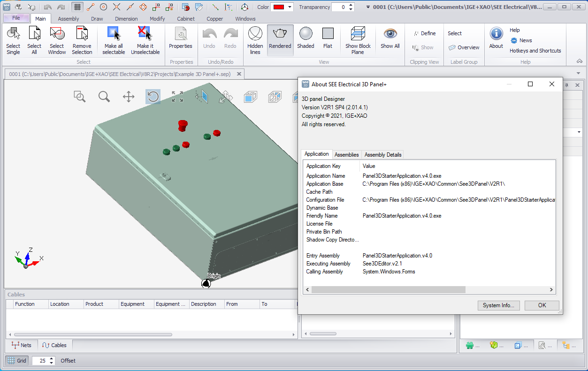Open the Color dropdown swatch
The height and width of the screenshot is (371, 588).
[283, 7]
